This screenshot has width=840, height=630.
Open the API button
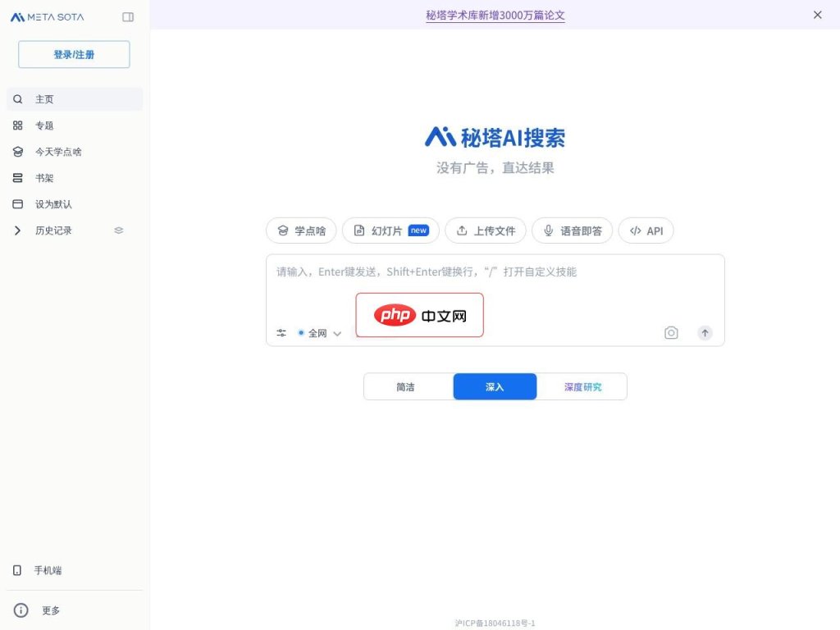coord(646,231)
